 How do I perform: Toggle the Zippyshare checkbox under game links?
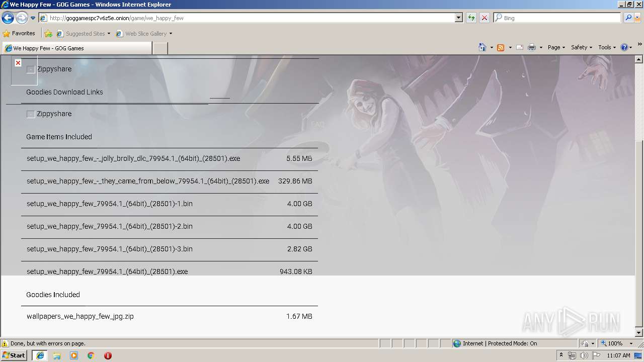click(31, 69)
